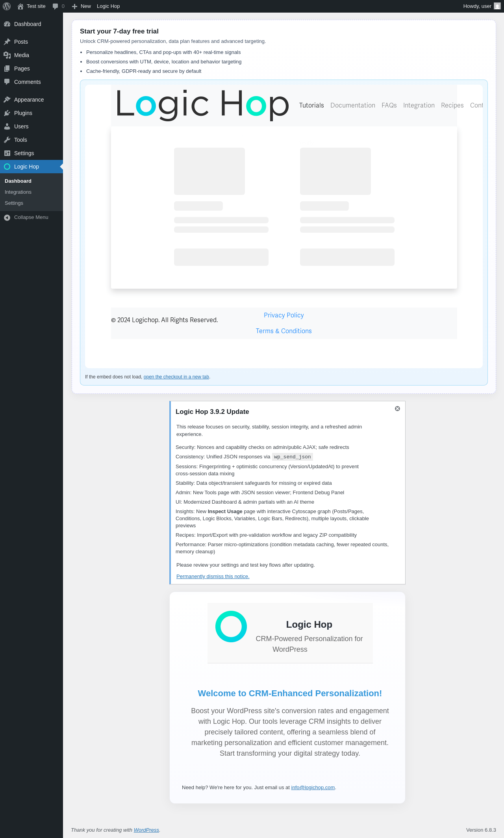The width and height of the screenshot is (504, 838).
Task: Go to Documentation in the embedded navigation
Action: [353, 105]
